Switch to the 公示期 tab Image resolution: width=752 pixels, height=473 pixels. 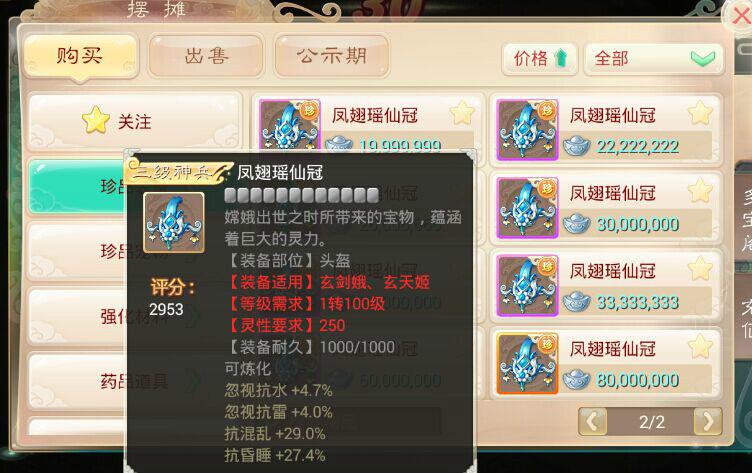point(331,56)
